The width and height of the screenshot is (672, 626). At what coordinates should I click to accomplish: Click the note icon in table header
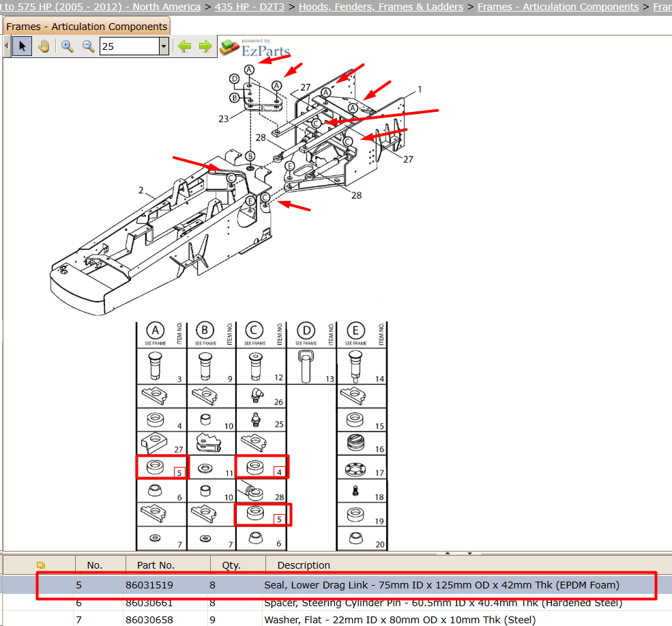click(41, 565)
